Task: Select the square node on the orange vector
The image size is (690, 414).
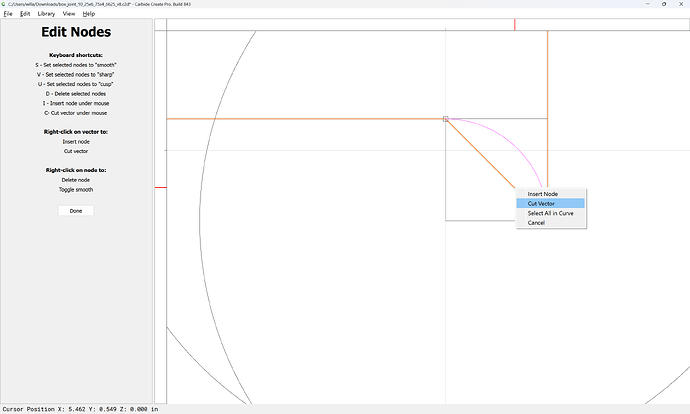Action: (445, 119)
